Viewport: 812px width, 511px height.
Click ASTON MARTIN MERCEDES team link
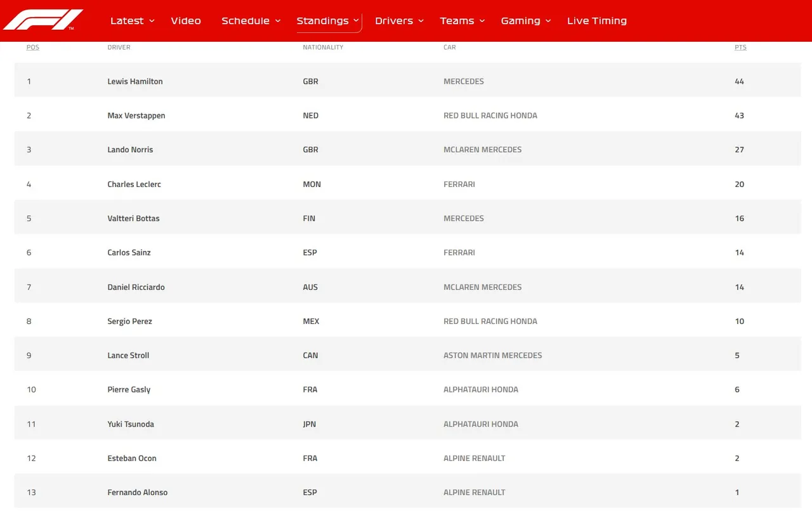point(493,355)
